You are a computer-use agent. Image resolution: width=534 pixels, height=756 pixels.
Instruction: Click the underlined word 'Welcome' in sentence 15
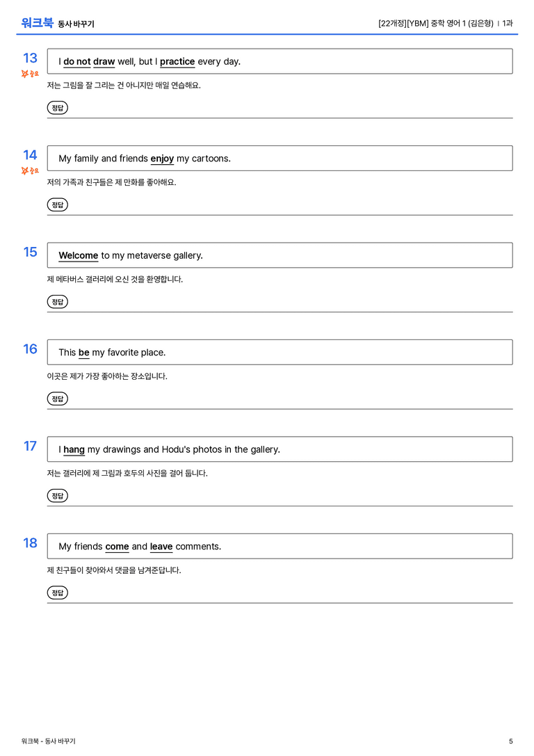(x=78, y=255)
